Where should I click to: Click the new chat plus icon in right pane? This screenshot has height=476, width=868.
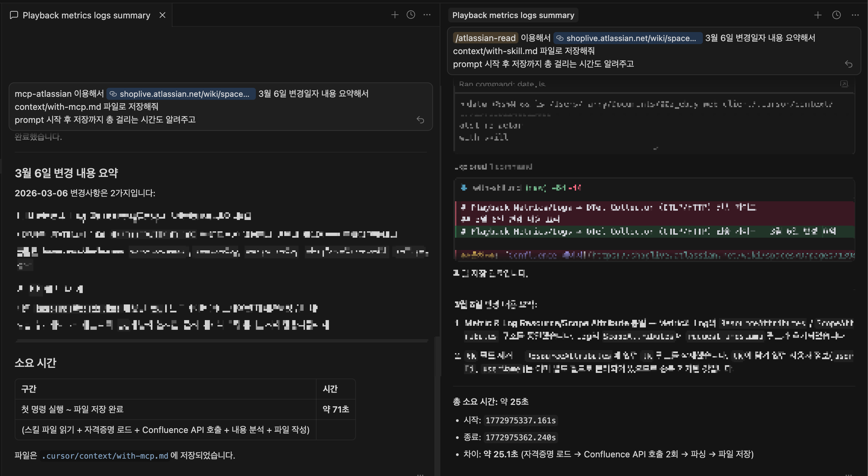coord(818,15)
